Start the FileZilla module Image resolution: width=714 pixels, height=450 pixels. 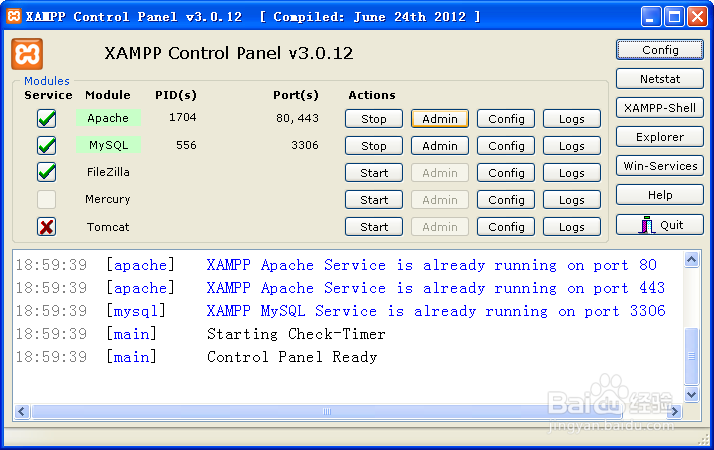(x=374, y=173)
